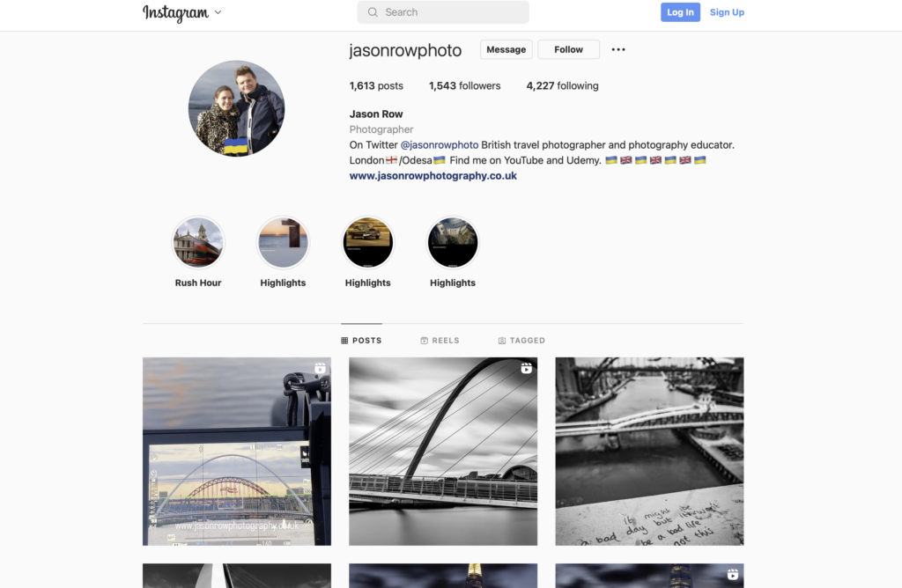Viewport: 902px width, 588px height.
Task: Follow the jasonrowphoto profile
Action: click(568, 49)
